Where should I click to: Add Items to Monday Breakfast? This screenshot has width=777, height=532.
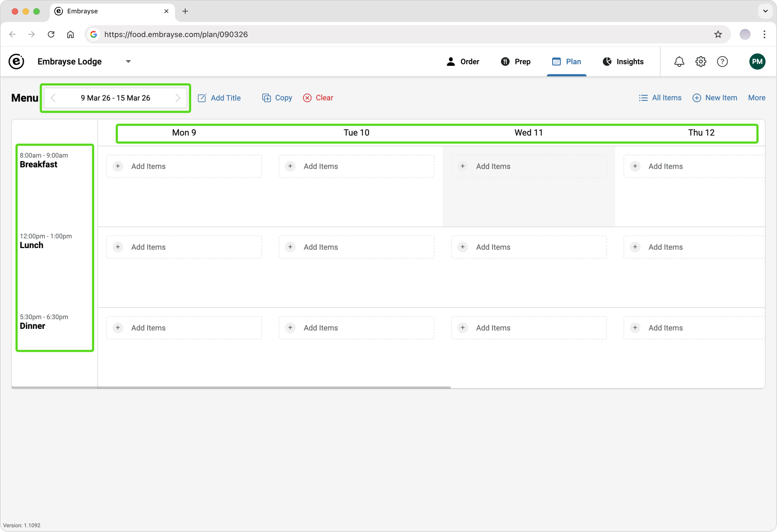[x=184, y=166]
